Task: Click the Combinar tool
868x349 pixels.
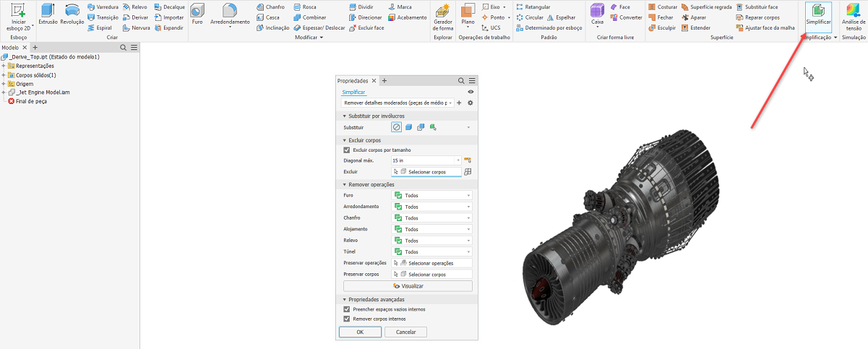Action: click(309, 17)
